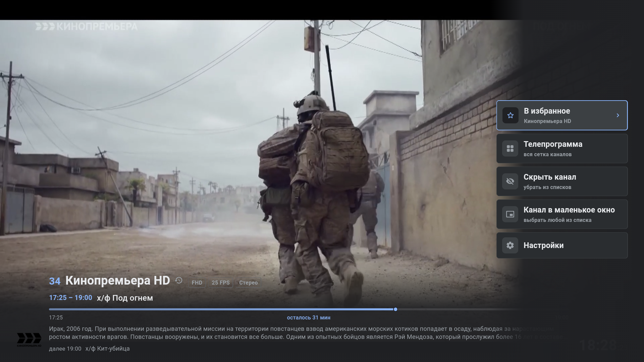
Task: Click the Стерео audio badge
Action: tap(248, 283)
